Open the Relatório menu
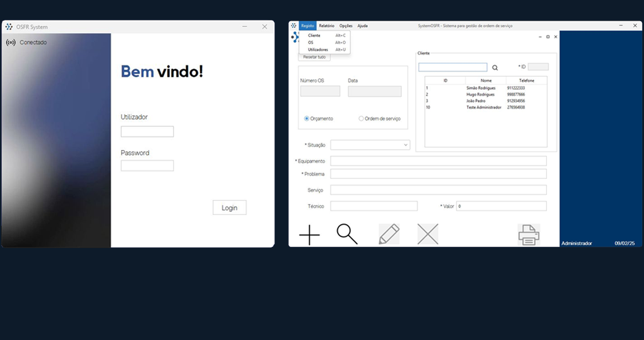 coord(326,26)
